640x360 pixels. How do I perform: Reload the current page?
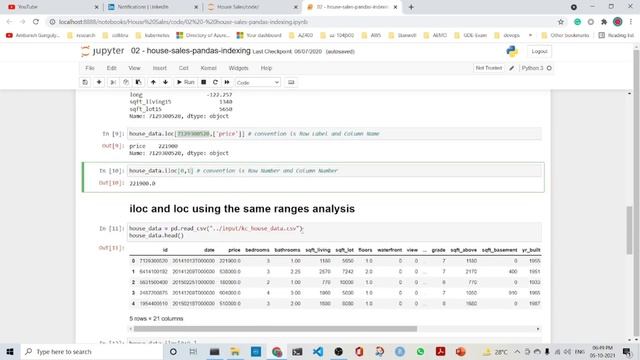point(36,22)
